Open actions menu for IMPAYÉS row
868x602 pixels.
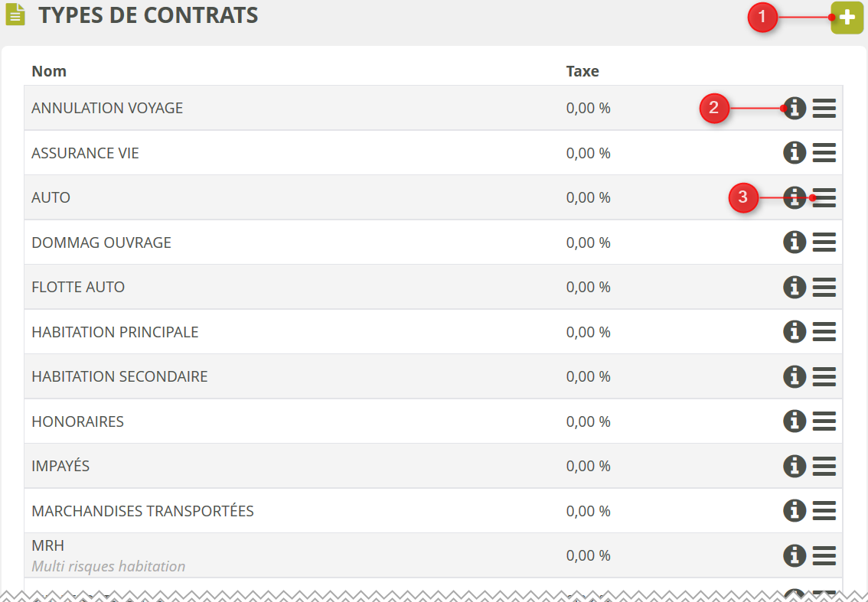click(824, 466)
